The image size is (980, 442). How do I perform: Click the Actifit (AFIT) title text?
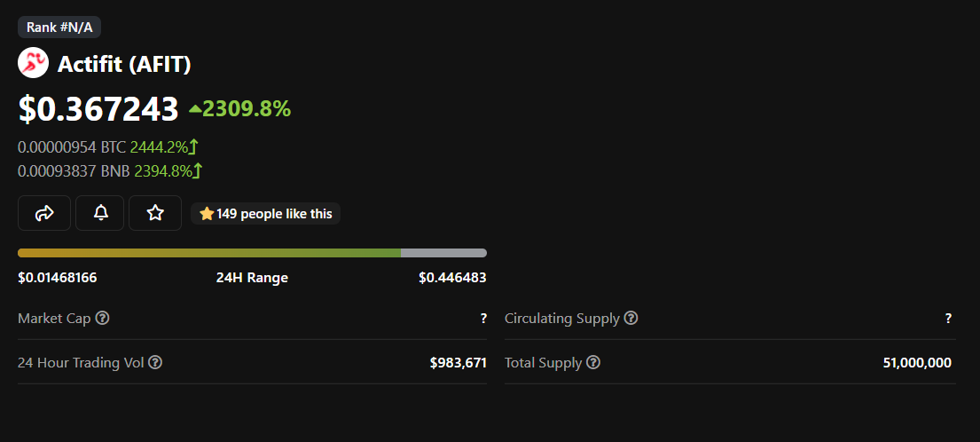pos(124,65)
